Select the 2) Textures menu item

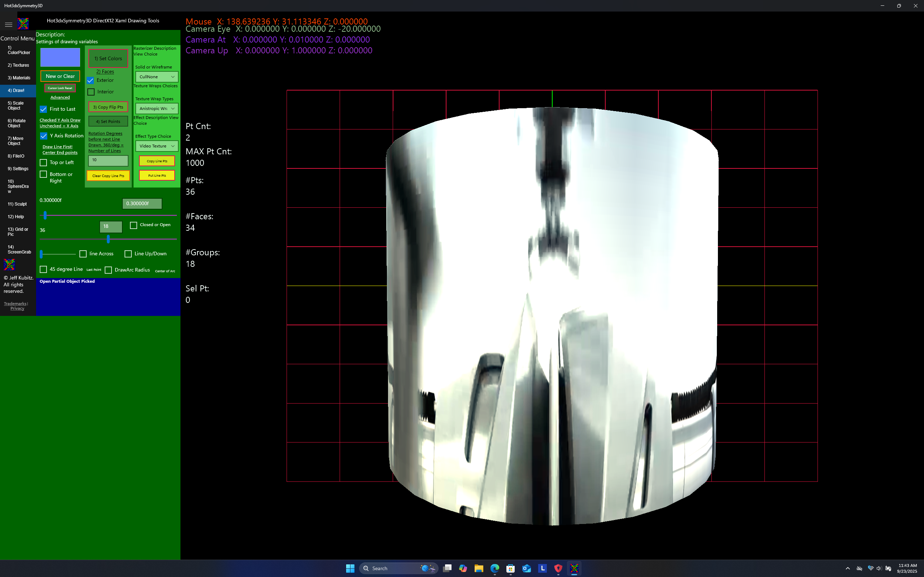pyautogui.click(x=18, y=65)
